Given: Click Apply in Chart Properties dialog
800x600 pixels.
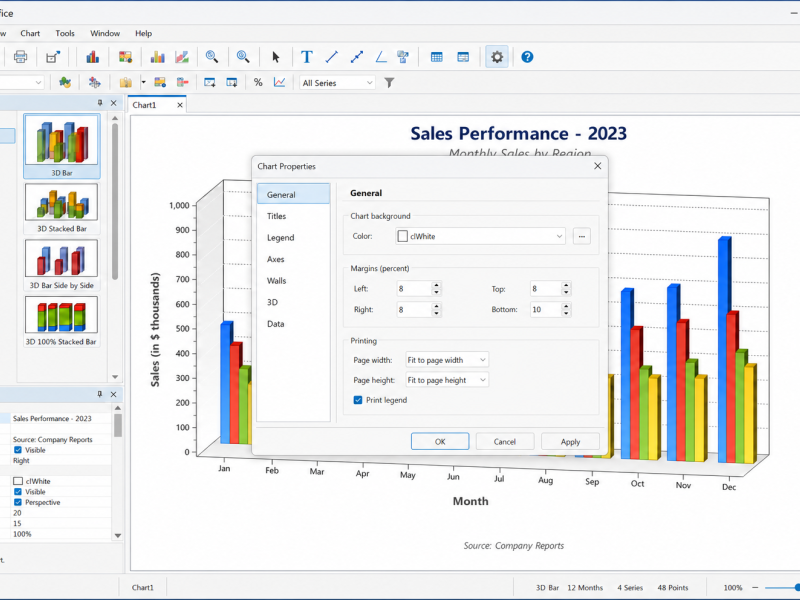Looking at the screenshot, I should pos(570,442).
